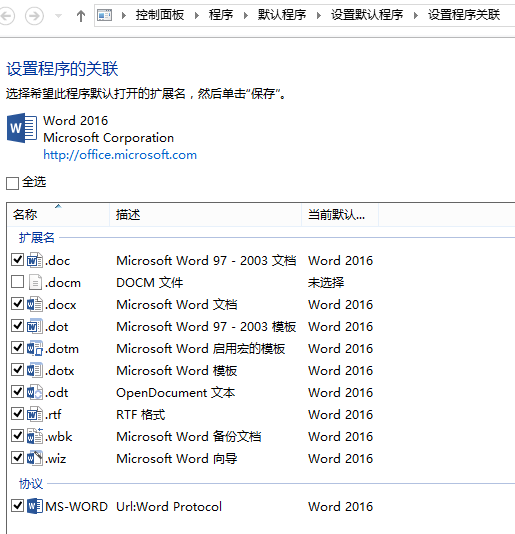Select 'Microsoft Word 向导' description
The height and width of the screenshot is (534, 515).
[177, 458]
